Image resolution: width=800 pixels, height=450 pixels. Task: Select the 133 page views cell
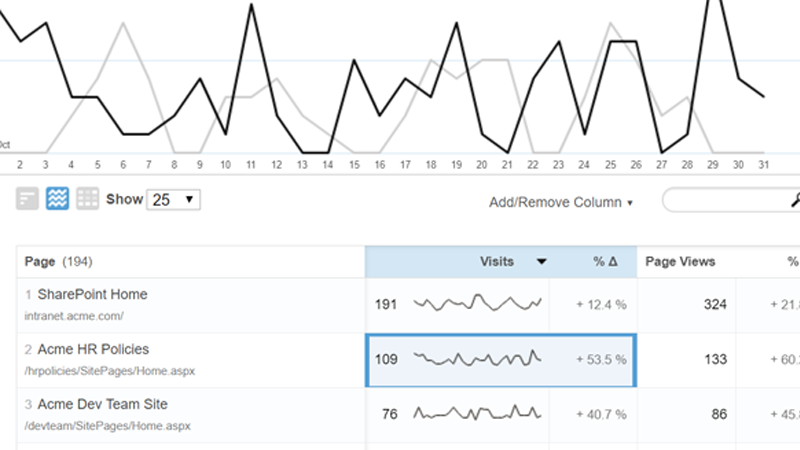point(715,360)
